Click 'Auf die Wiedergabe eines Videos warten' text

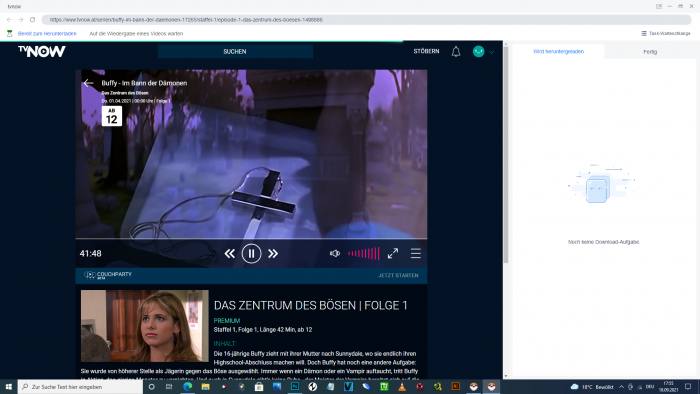click(136, 33)
